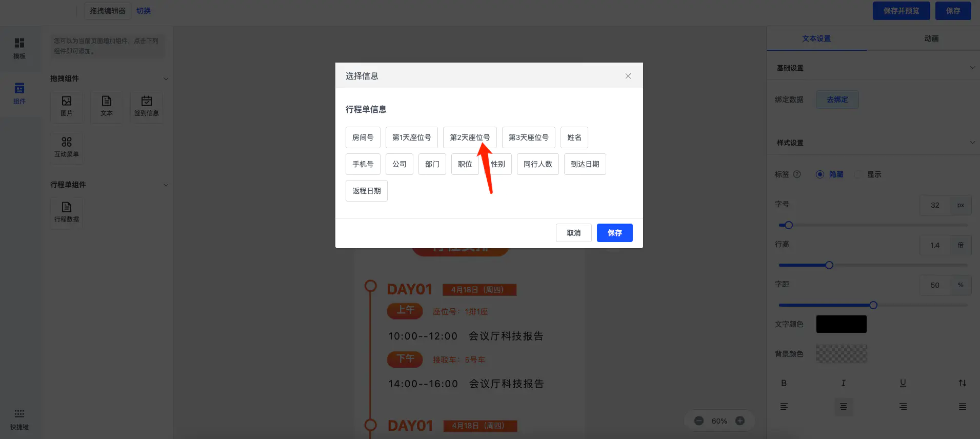Open the black 文字颜色 color swatch
This screenshot has width=980, height=439.
(841, 324)
